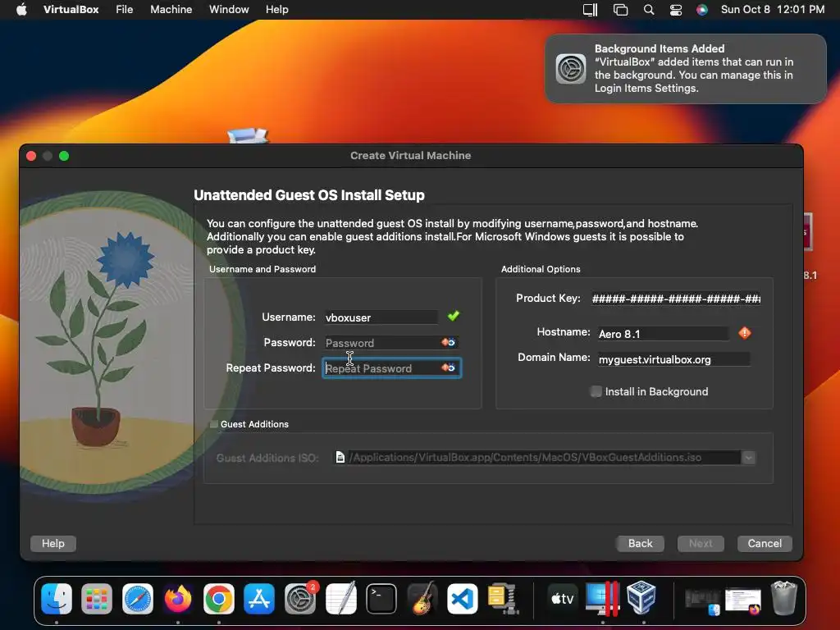Open the Apple menu

[21, 9]
